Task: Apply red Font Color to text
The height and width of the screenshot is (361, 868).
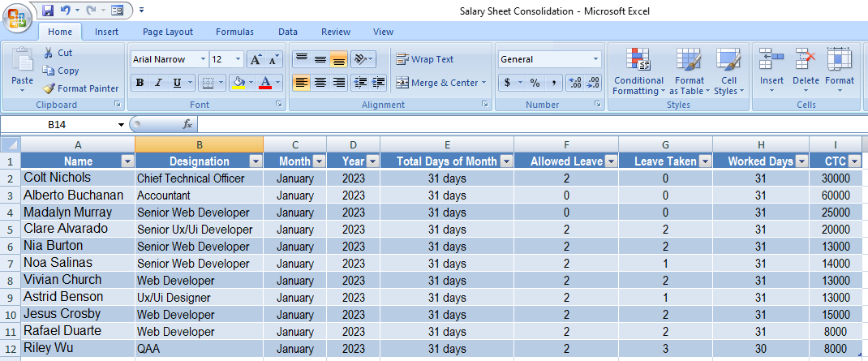Action: 265,83
